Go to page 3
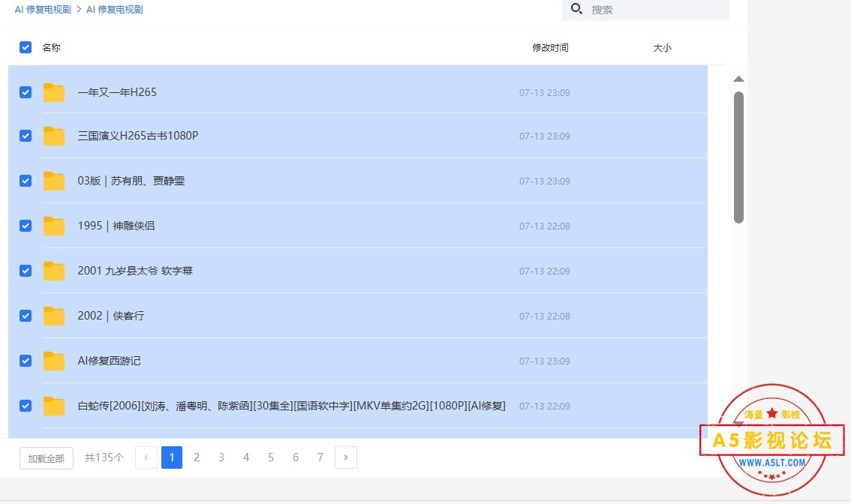Viewport: 851px width, 504px height. tap(221, 457)
